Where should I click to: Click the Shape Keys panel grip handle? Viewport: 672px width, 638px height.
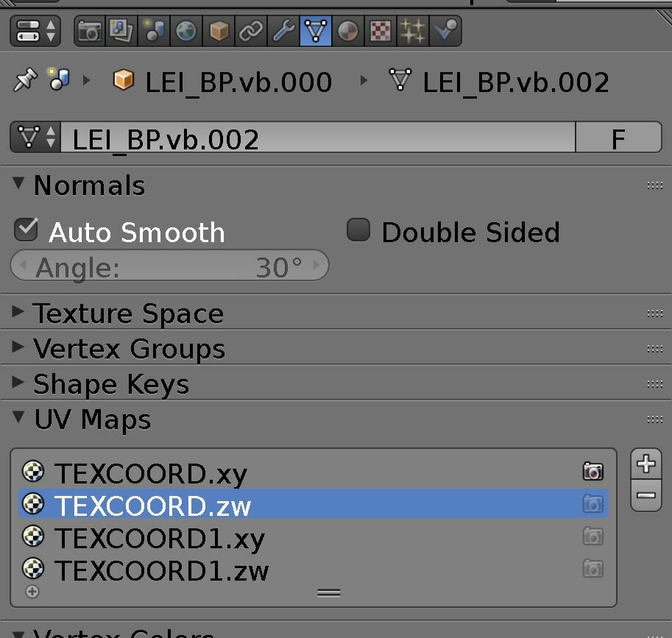[655, 384]
